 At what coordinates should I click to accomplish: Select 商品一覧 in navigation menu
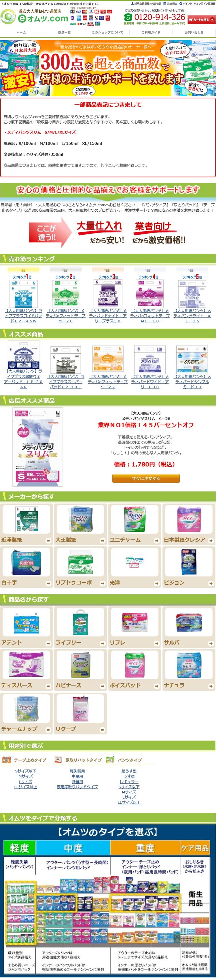coord(65,32)
